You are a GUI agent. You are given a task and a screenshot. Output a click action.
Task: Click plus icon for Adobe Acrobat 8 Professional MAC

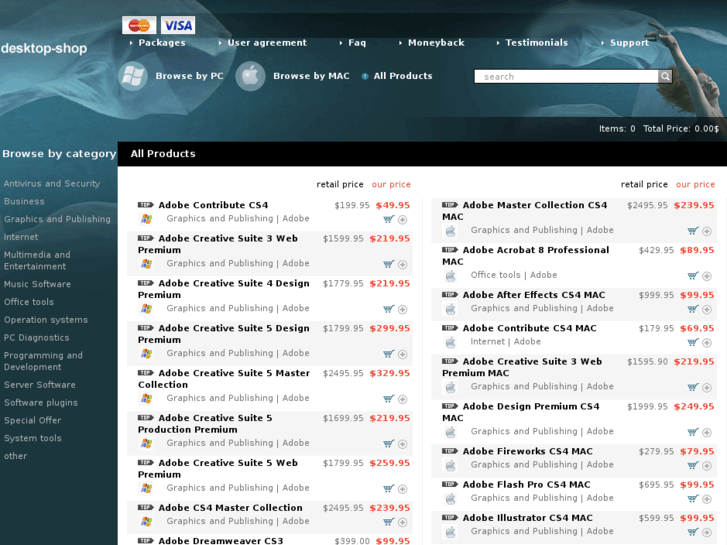click(707, 276)
